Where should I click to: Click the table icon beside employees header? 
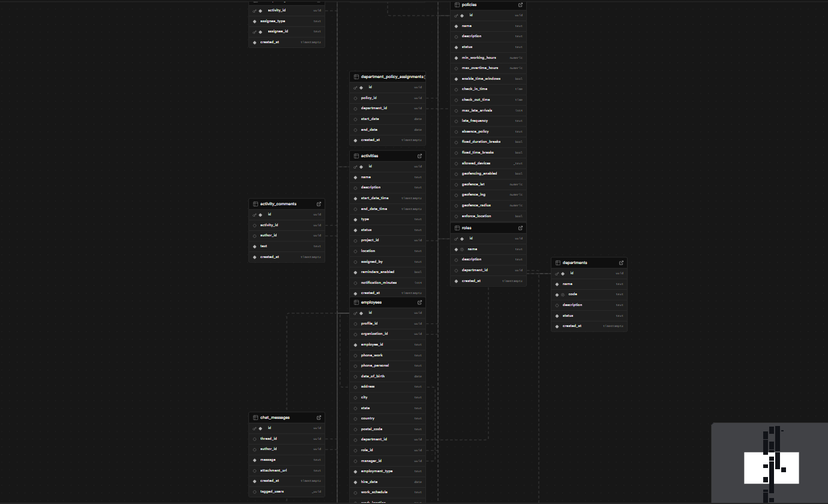pyautogui.click(x=356, y=302)
